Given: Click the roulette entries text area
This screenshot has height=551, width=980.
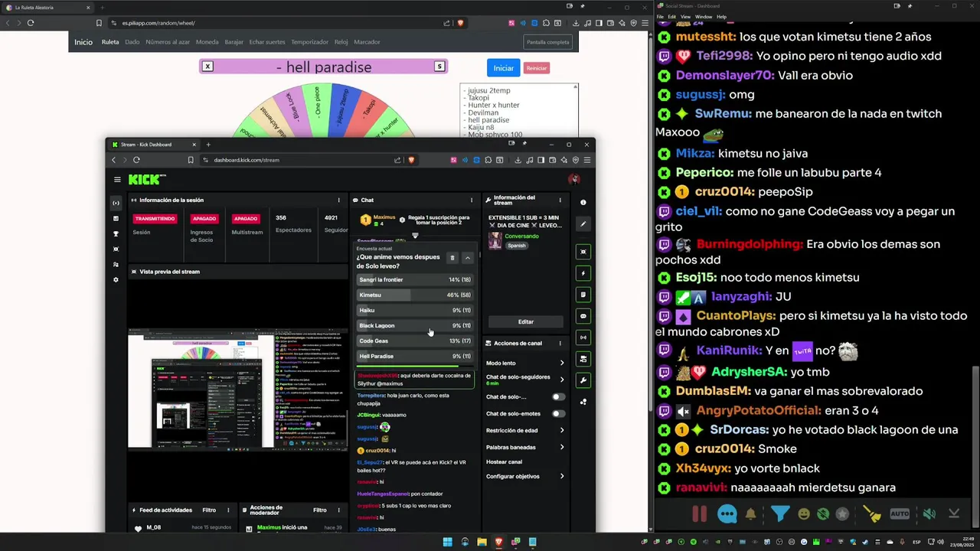Looking at the screenshot, I should coord(519,111).
